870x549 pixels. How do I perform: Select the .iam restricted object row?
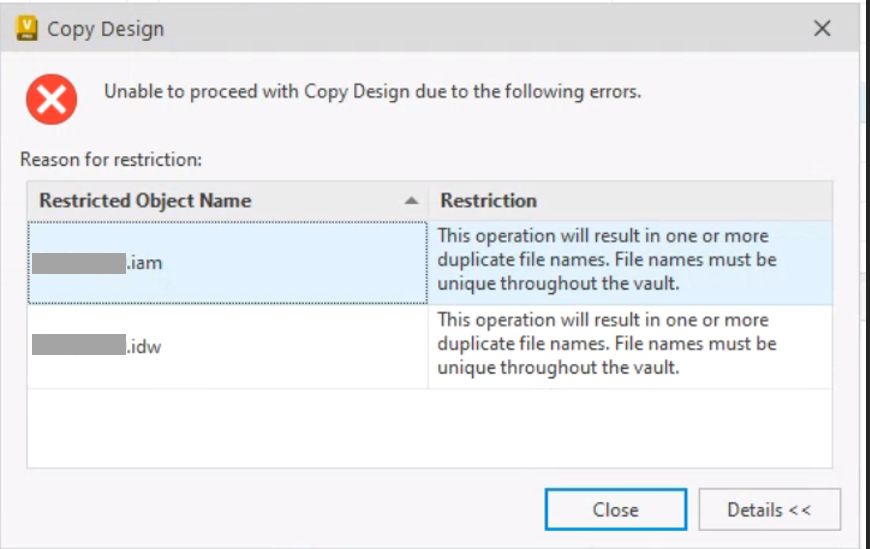227,264
